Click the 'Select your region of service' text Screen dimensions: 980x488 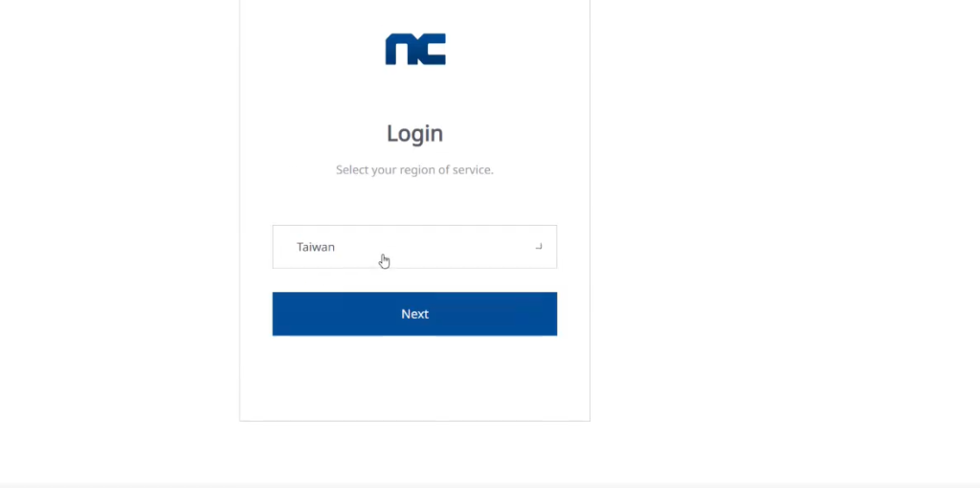tap(414, 170)
